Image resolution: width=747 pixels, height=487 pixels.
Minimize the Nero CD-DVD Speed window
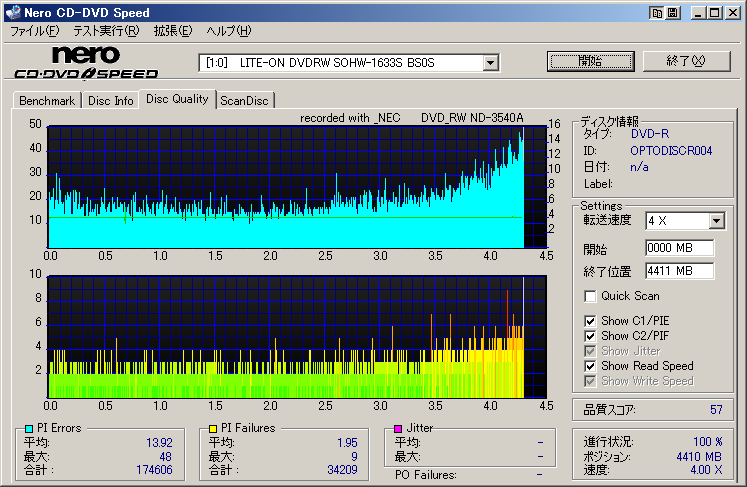[x=698, y=13]
